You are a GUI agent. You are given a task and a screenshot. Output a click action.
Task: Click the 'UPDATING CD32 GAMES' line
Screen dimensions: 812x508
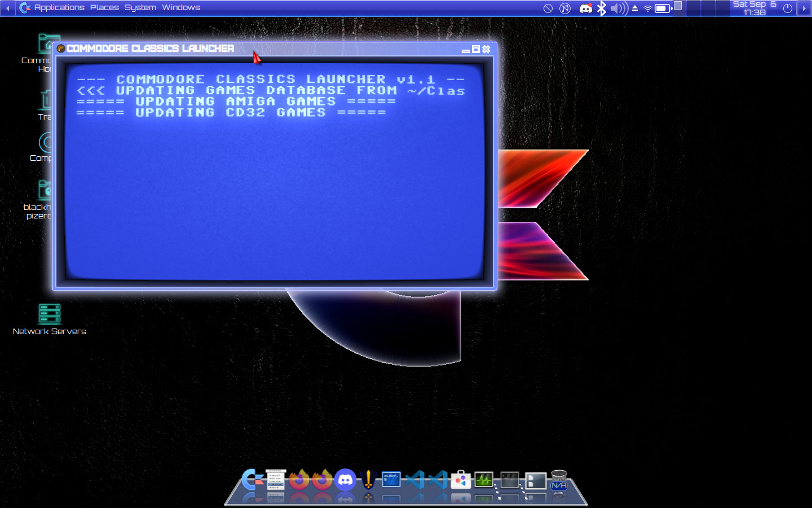tap(231, 112)
